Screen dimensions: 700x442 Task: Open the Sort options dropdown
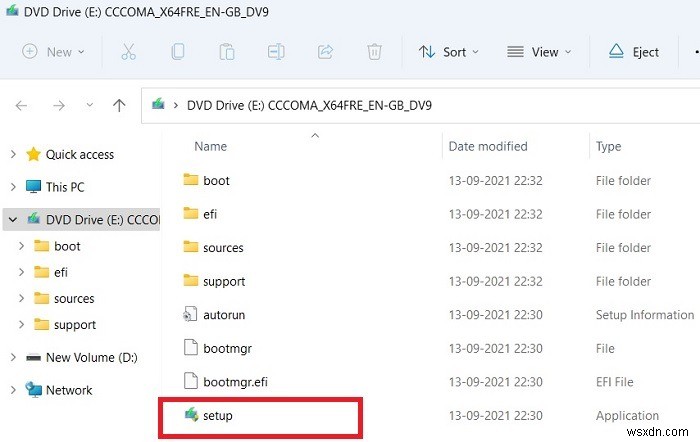click(449, 52)
